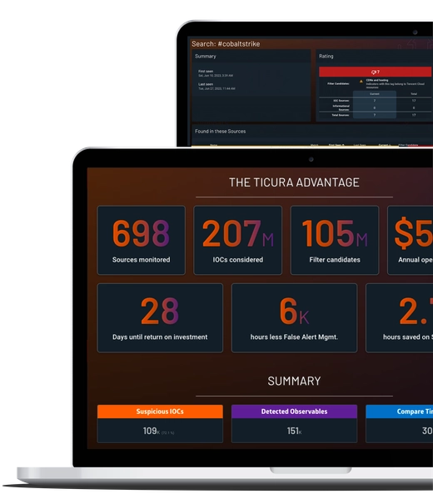Click the large 28 number

160,311
